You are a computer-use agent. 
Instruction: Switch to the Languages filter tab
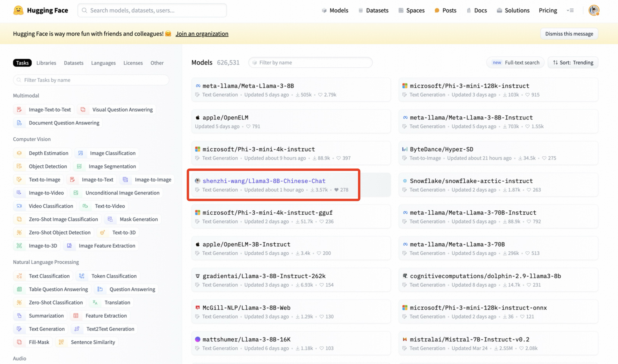click(x=104, y=63)
